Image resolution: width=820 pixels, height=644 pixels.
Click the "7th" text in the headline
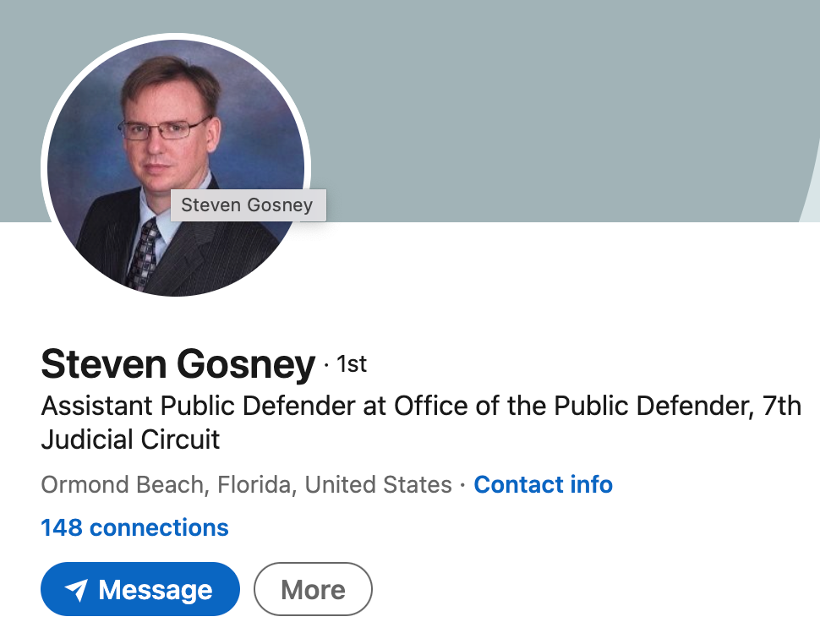pyautogui.click(x=780, y=407)
